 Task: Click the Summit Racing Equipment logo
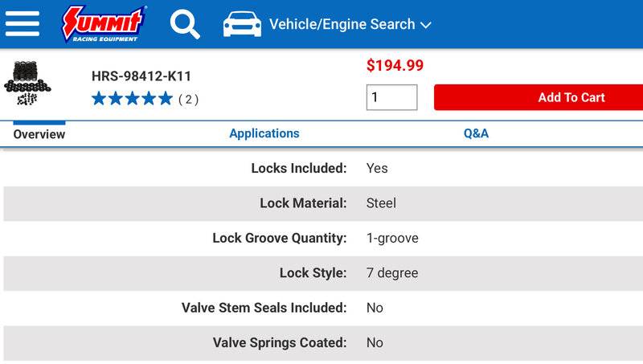tap(104, 23)
